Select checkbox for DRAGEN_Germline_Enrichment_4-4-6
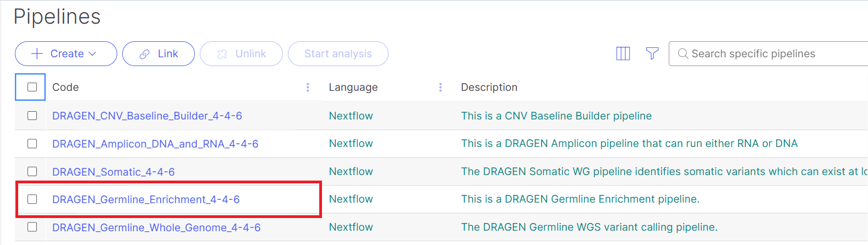This screenshot has height=245, width=868. [x=32, y=199]
